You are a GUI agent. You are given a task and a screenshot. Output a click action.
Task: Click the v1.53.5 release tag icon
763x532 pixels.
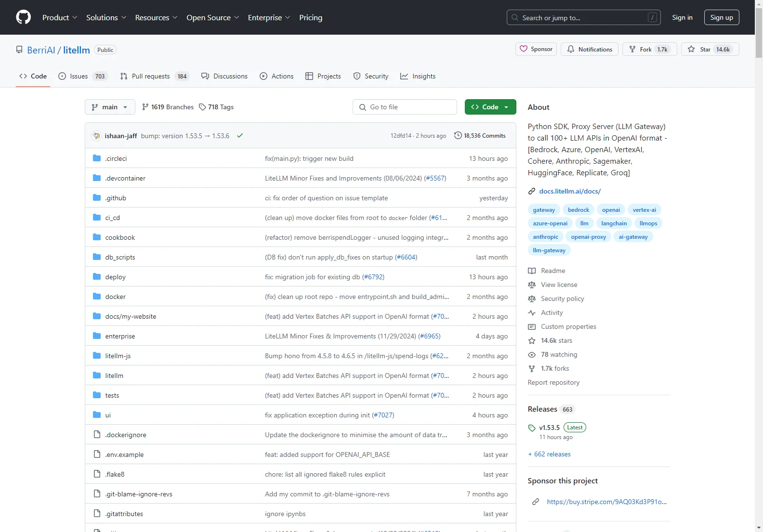pyautogui.click(x=532, y=428)
